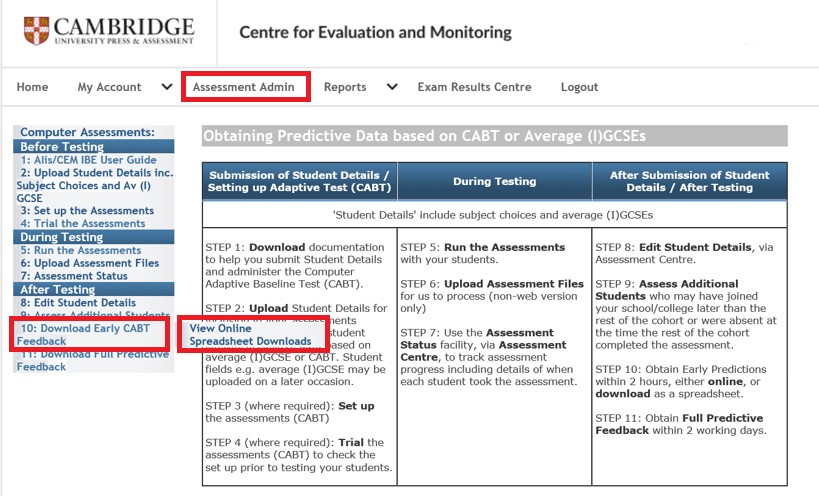Click the During Testing table column header

(x=495, y=181)
